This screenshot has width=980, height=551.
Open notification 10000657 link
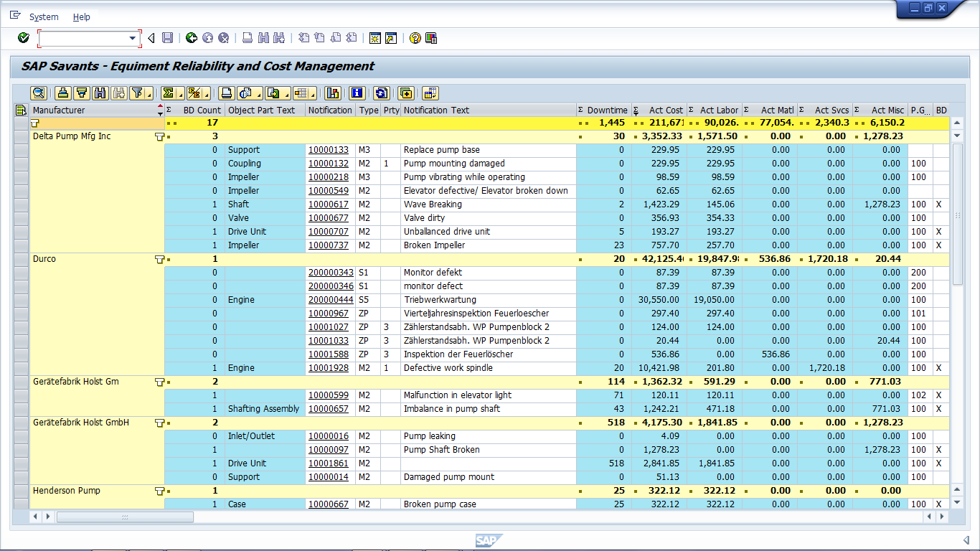pos(329,409)
